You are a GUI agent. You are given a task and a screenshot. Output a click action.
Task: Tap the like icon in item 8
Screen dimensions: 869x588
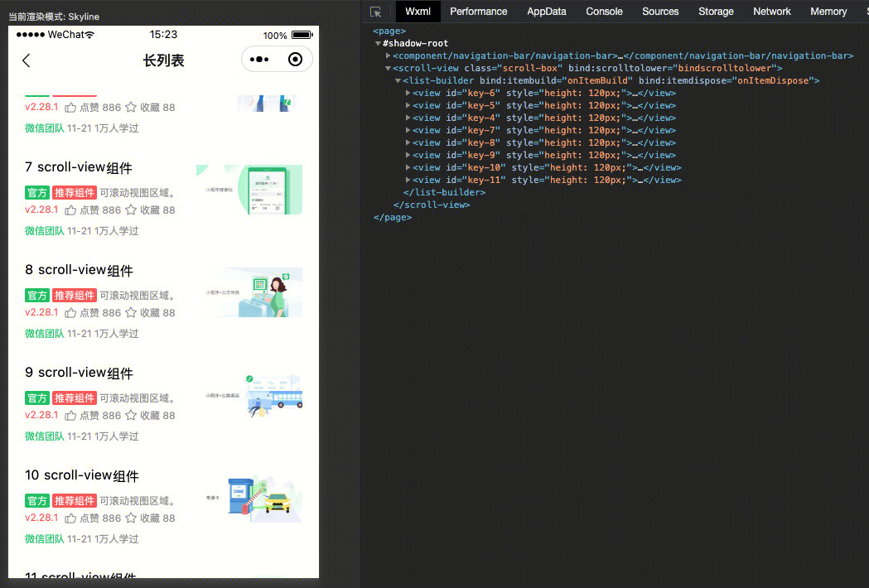tap(70, 312)
